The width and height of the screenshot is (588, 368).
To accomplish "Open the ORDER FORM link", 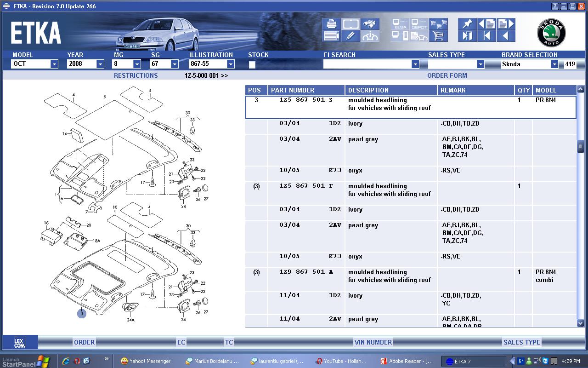I will click(x=447, y=75).
